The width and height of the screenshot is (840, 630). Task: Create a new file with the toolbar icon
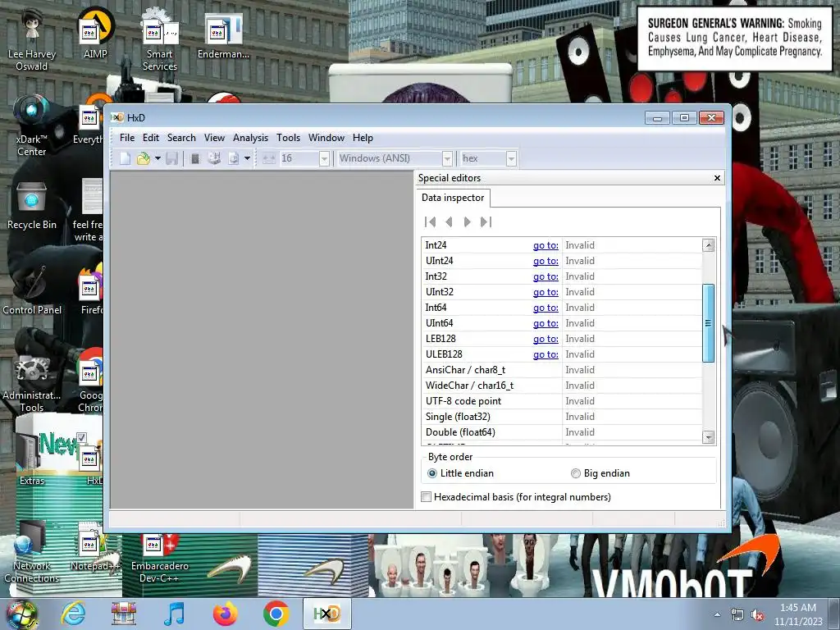[x=125, y=158]
